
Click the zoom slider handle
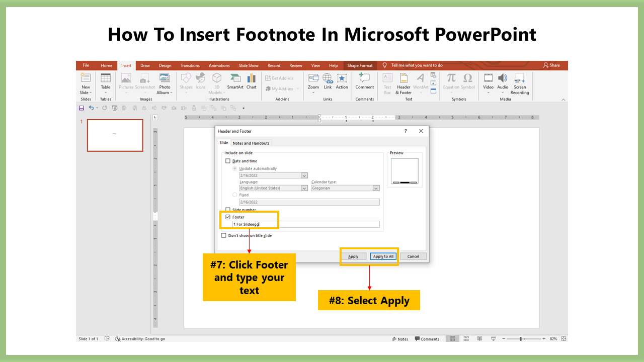click(521, 339)
